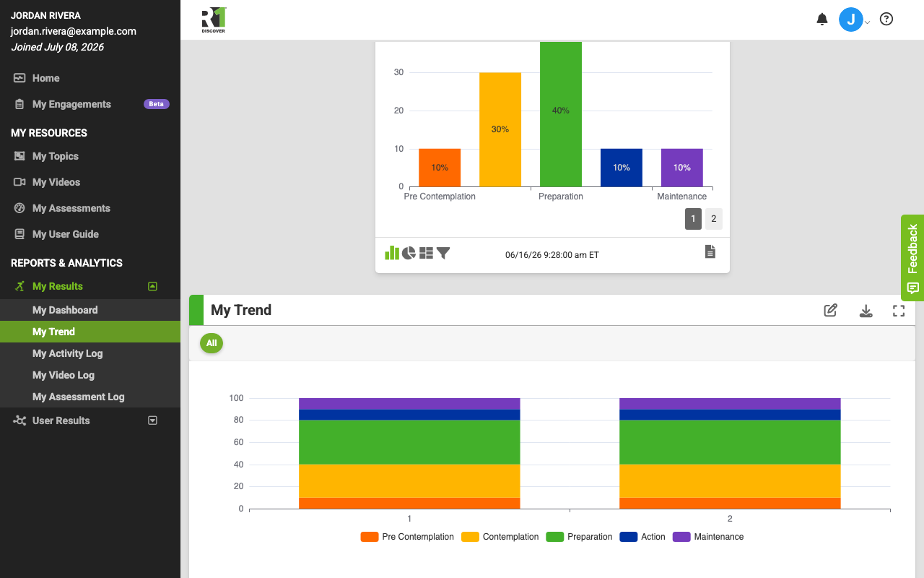Open the notifications bell

click(821, 20)
